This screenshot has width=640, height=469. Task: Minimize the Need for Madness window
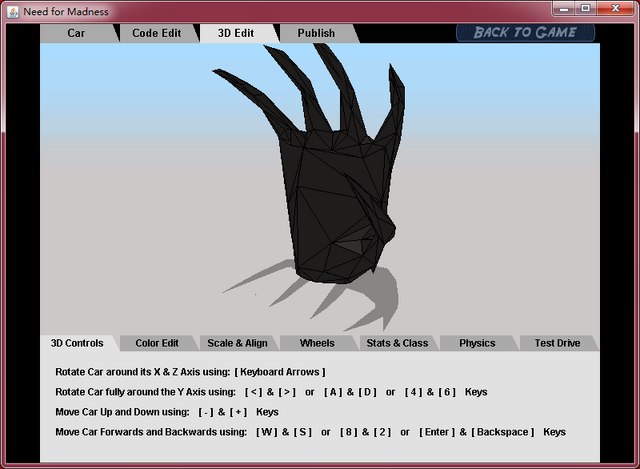click(564, 9)
